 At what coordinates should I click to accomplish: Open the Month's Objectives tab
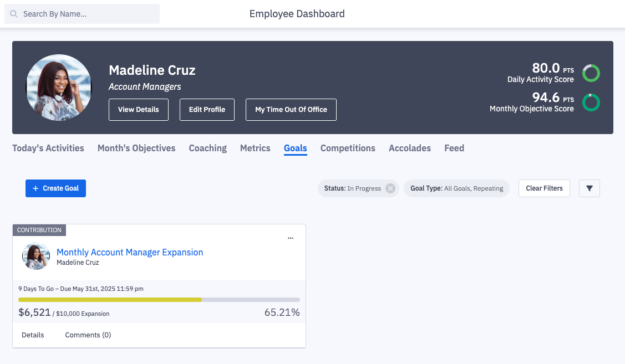click(x=136, y=148)
